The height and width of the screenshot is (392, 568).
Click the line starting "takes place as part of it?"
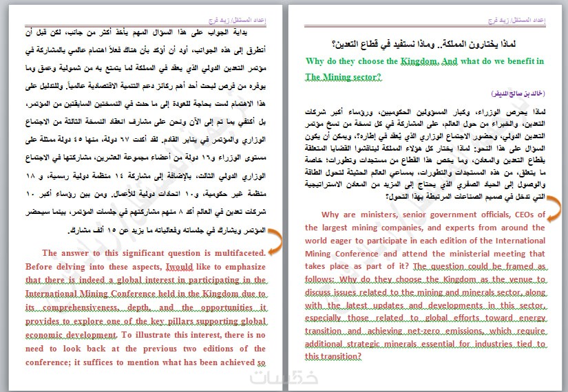coord(425,266)
